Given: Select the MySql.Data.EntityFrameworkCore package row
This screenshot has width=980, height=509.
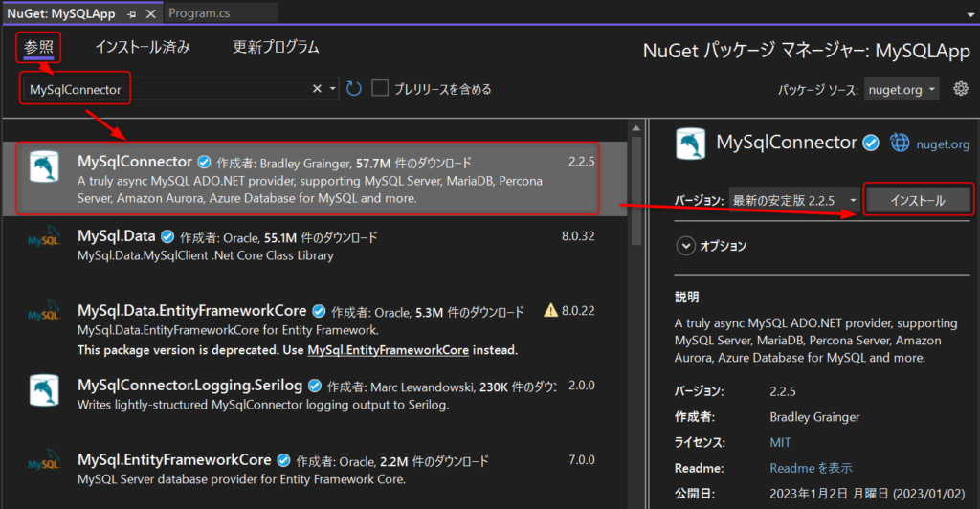Looking at the screenshot, I should (314, 330).
